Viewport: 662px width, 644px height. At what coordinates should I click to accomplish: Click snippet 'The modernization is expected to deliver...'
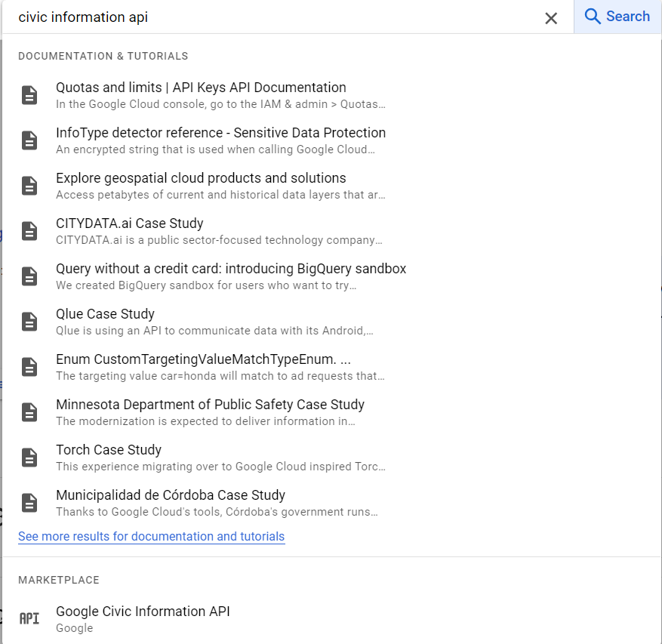(x=205, y=421)
